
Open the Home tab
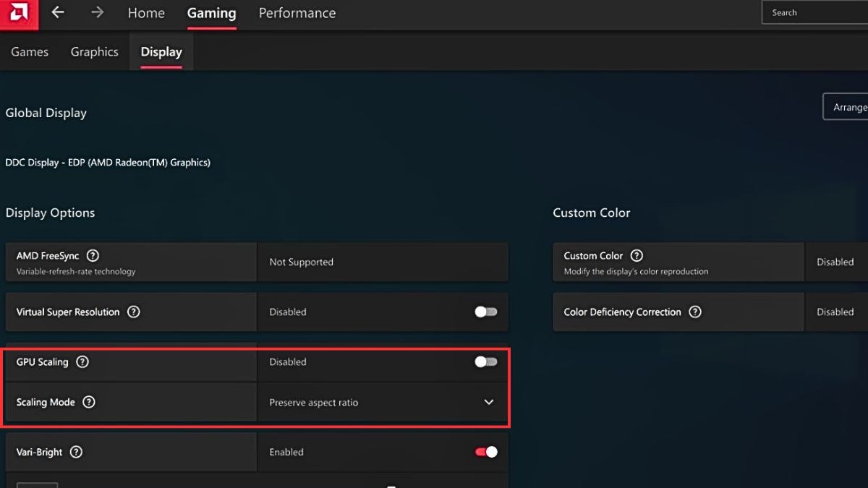[146, 13]
